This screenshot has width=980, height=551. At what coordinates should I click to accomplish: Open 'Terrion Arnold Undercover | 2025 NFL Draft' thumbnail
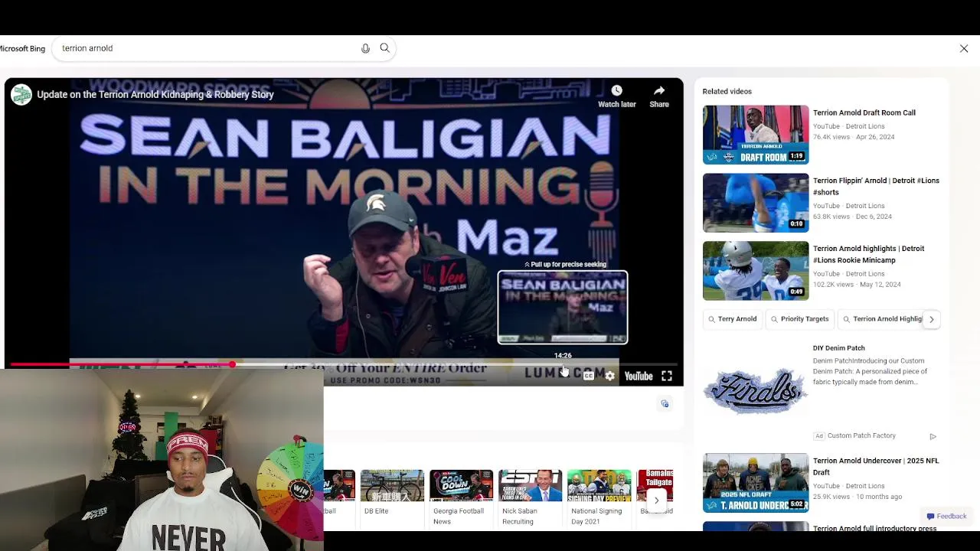click(x=756, y=483)
